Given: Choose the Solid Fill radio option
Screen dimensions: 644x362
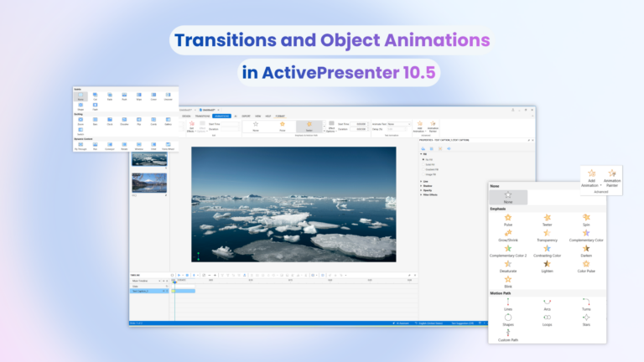Looking at the screenshot, I should (x=428, y=164).
